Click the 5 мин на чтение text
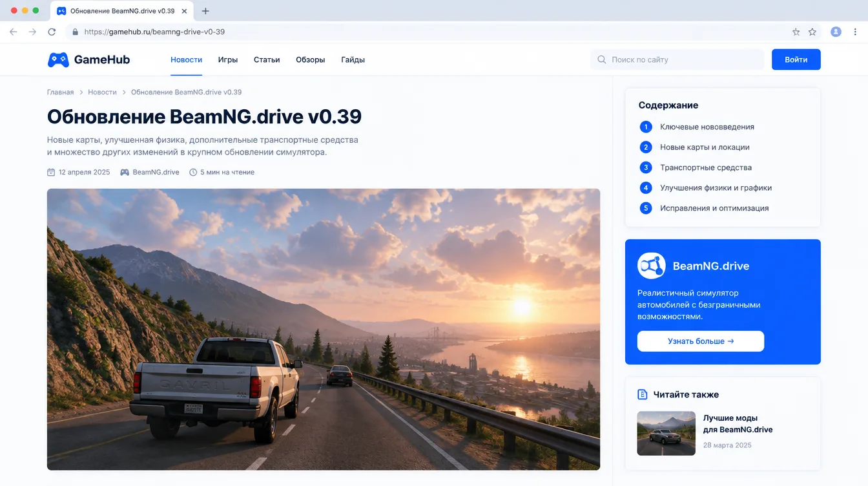 [x=227, y=173]
